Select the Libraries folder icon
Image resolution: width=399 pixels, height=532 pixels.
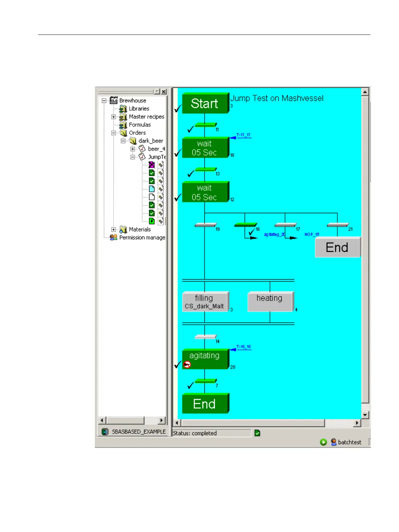[123, 109]
